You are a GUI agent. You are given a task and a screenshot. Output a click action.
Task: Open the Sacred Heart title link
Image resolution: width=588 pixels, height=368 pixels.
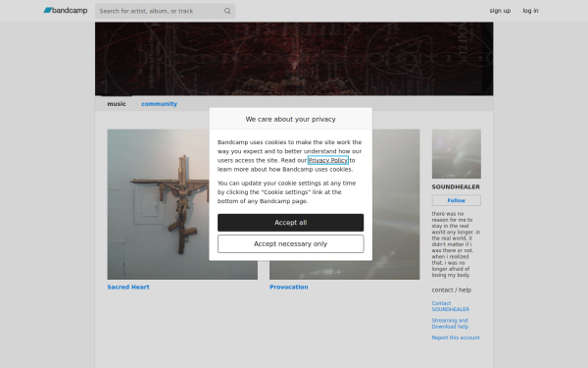point(128,287)
